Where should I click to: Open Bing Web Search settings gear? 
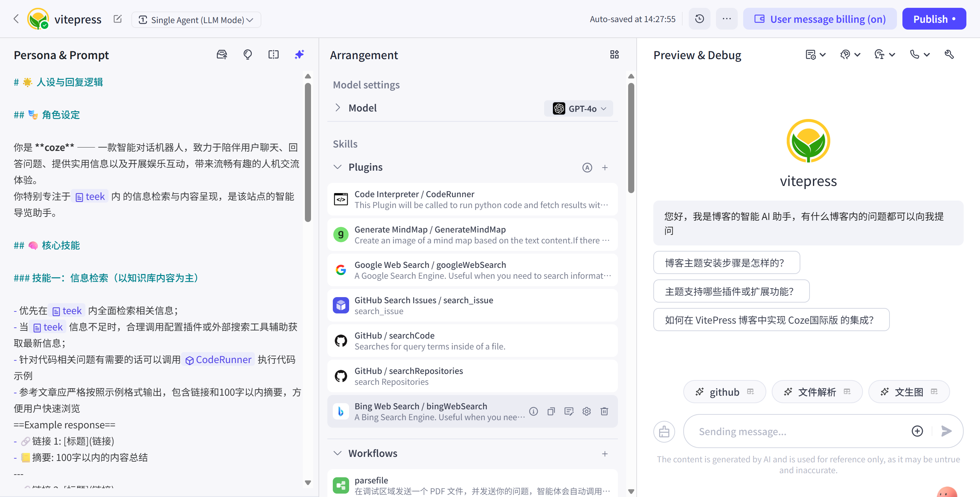point(586,412)
